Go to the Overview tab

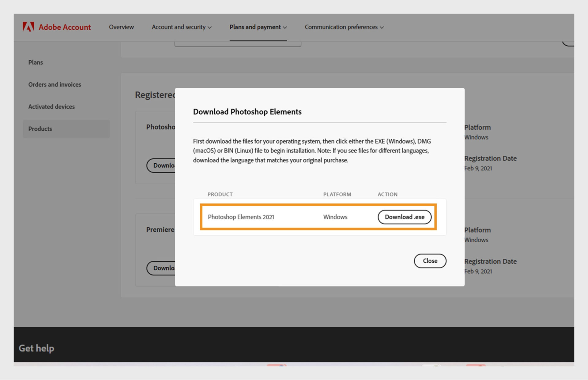pos(121,27)
